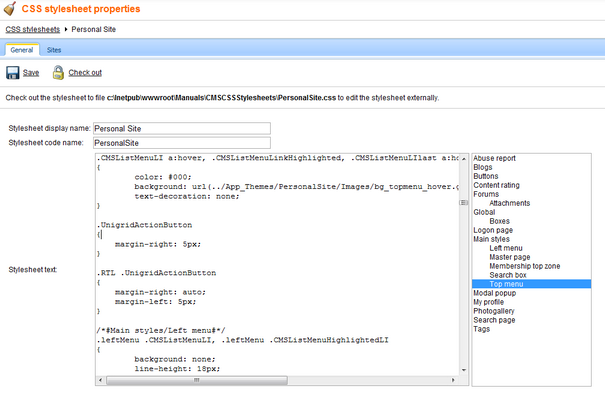605x394 pixels.
Task: Click the "background: none;" line in editor
Action: [x=175, y=359]
